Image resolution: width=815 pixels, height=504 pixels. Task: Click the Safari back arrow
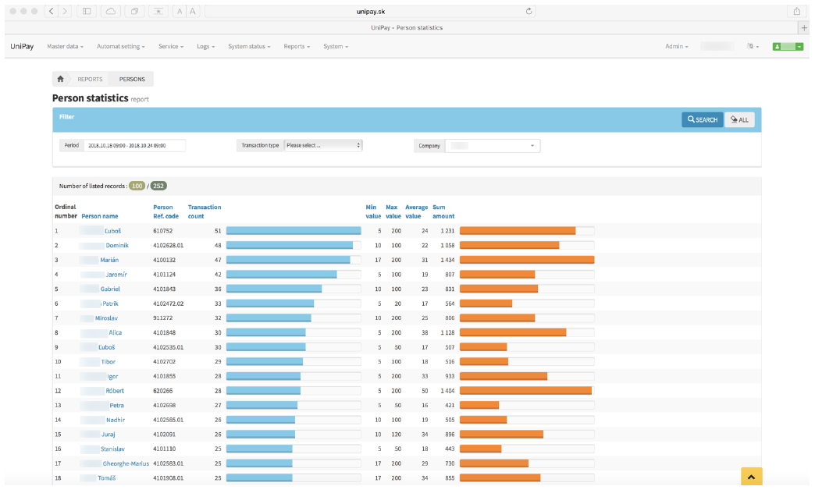[x=51, y=11]
